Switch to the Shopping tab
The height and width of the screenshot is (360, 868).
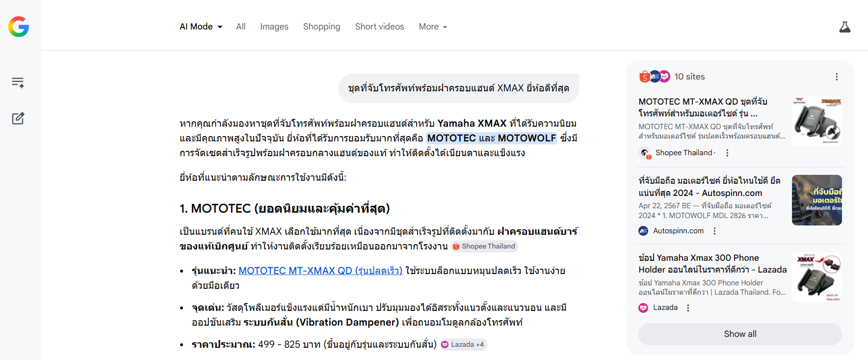pos(321,27)
